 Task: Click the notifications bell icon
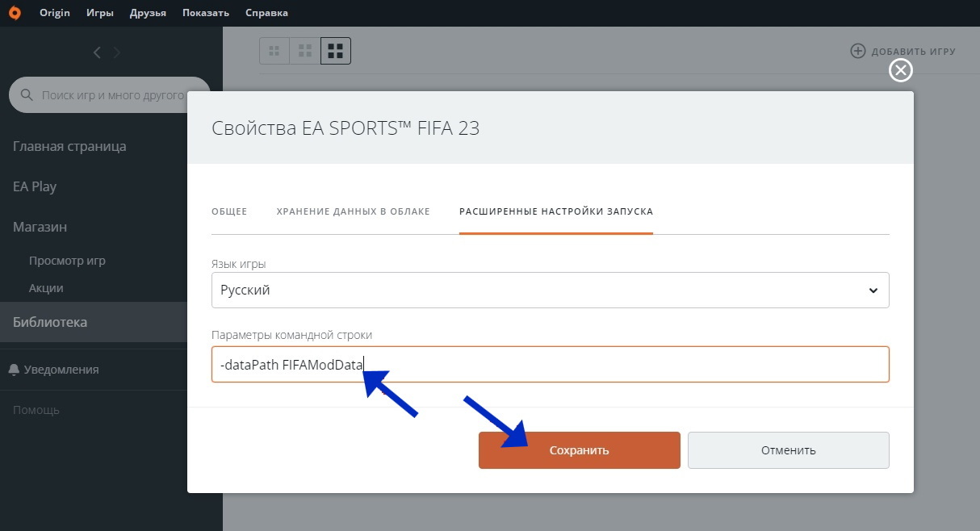(14, 370)
